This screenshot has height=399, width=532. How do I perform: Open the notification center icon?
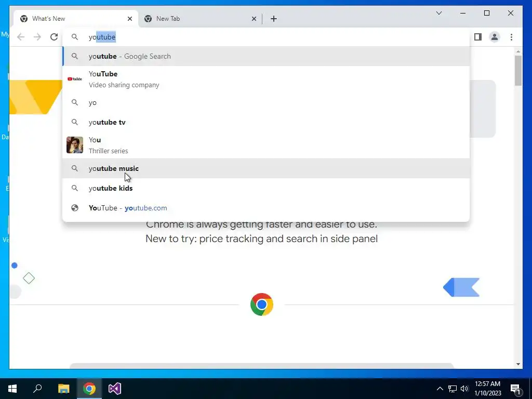(x=515, y=389)
